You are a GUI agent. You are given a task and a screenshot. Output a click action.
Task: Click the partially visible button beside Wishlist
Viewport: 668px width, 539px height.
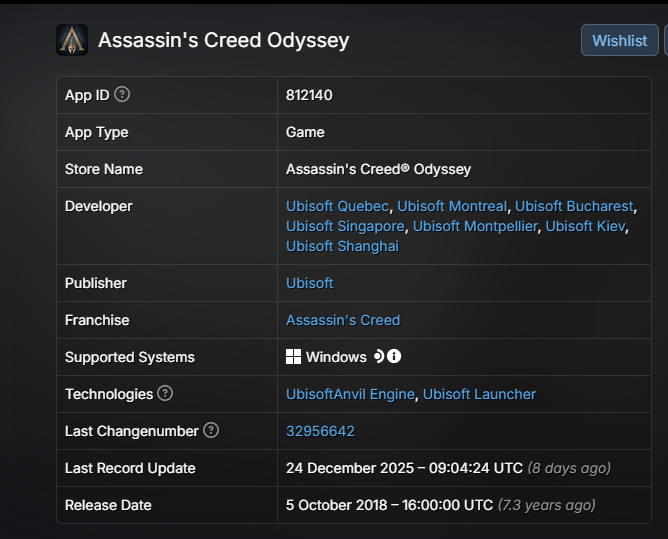[665, 40]
